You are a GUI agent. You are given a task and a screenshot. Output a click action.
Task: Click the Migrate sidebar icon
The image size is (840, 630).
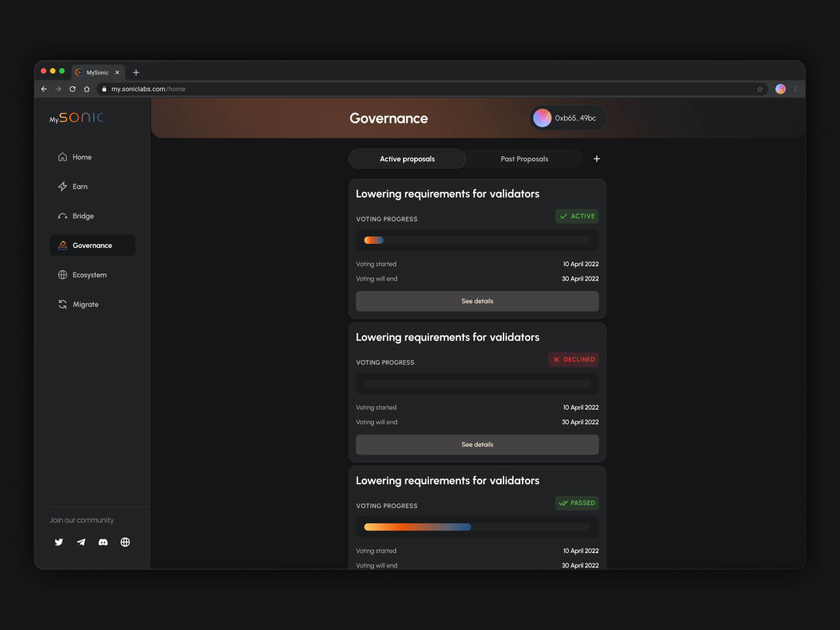coord(62,304)
